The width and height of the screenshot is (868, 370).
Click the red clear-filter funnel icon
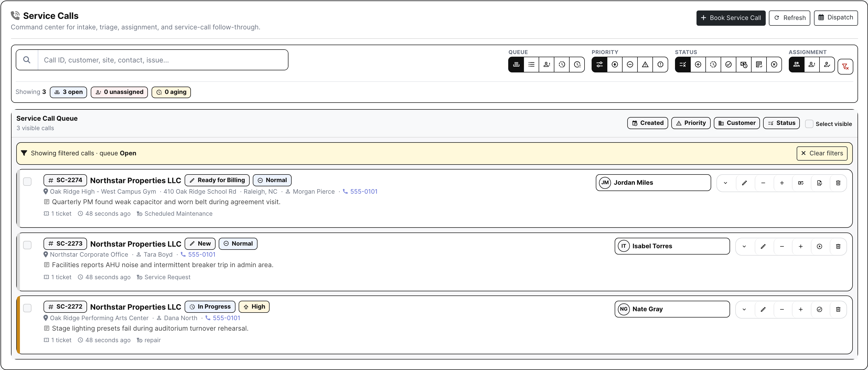click(845, 66)
